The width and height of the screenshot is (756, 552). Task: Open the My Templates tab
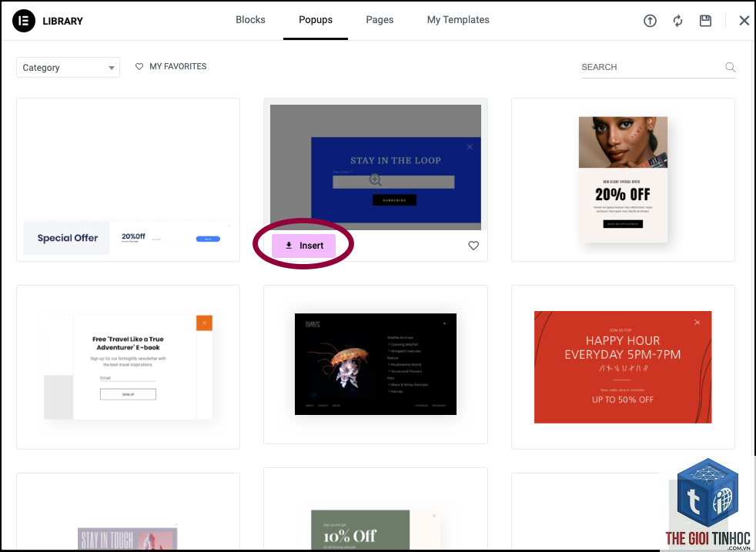(x=458, y=20)
